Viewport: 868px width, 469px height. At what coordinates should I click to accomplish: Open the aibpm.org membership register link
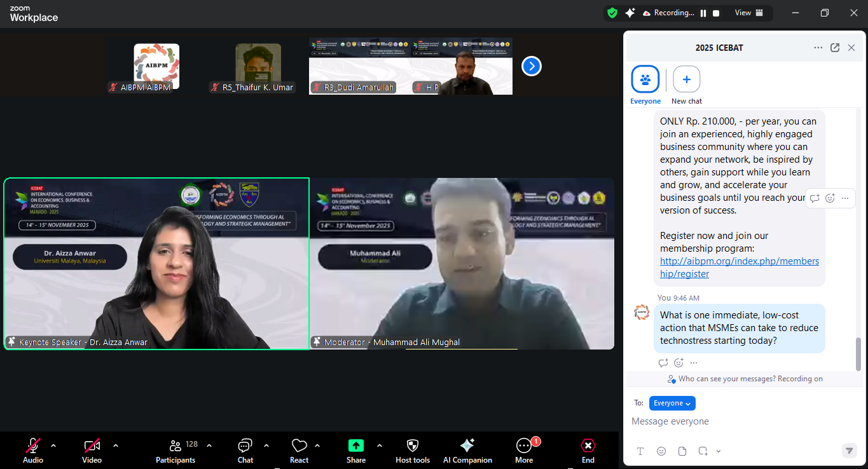(739, 268)
